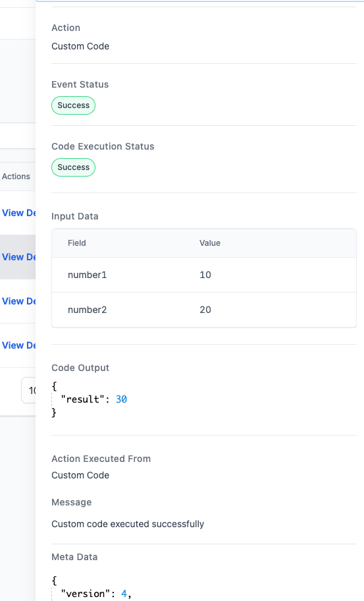Click the Actions column header
The image size is (364, 601).
[x=16, y=177]
